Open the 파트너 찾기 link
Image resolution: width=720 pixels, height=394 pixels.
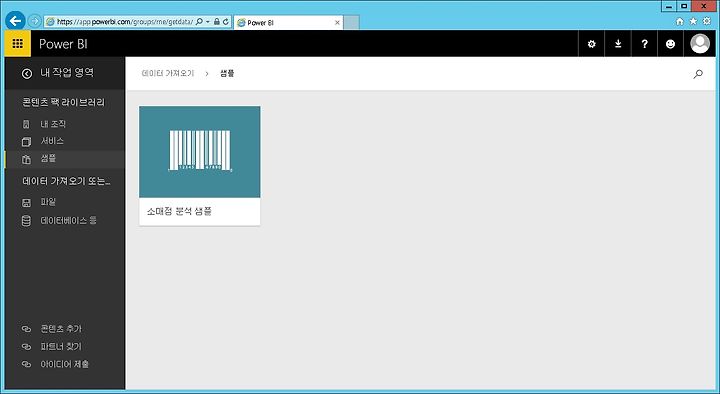61,347
